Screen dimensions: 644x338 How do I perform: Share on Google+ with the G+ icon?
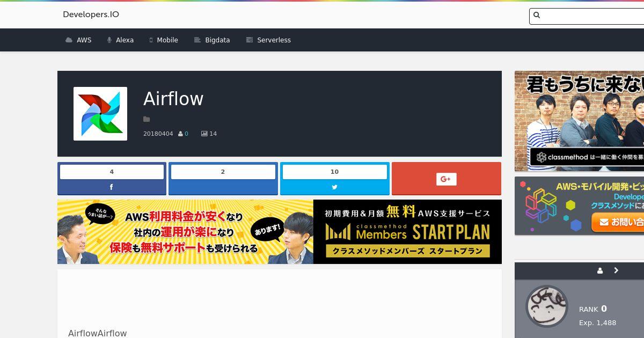pos(447,179)
